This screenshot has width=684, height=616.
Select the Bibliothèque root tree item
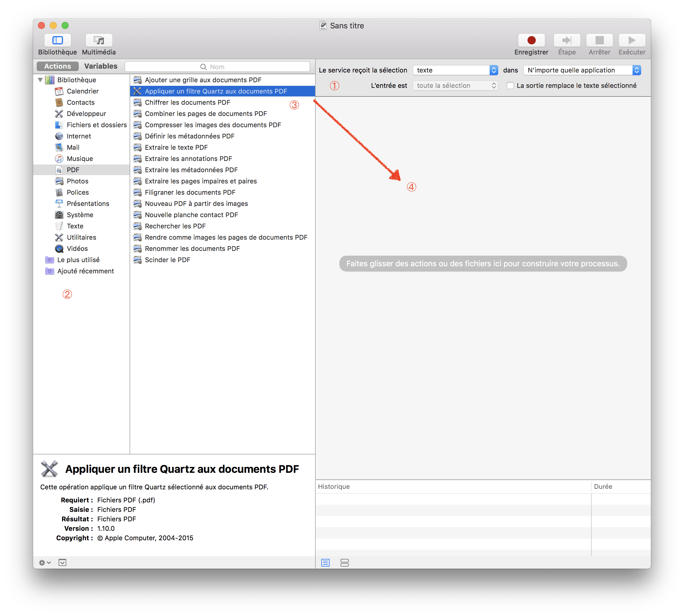(x=82, y=80)
